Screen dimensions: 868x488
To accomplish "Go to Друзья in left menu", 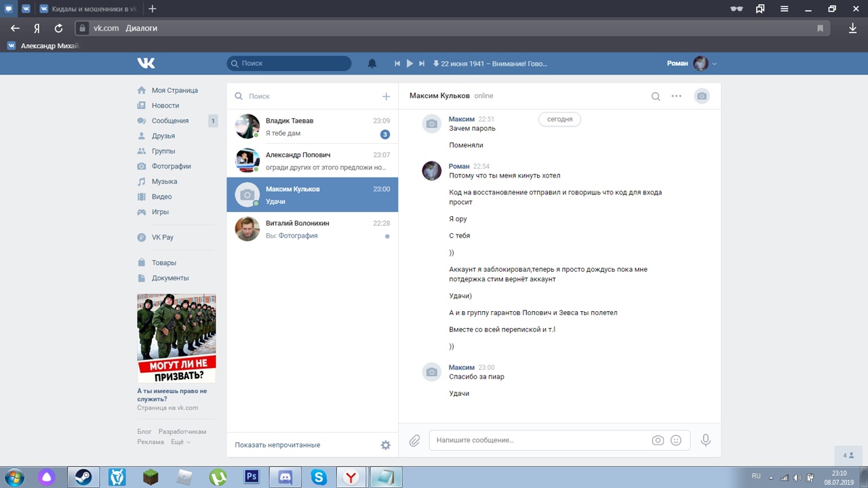I will pos(163,136).
